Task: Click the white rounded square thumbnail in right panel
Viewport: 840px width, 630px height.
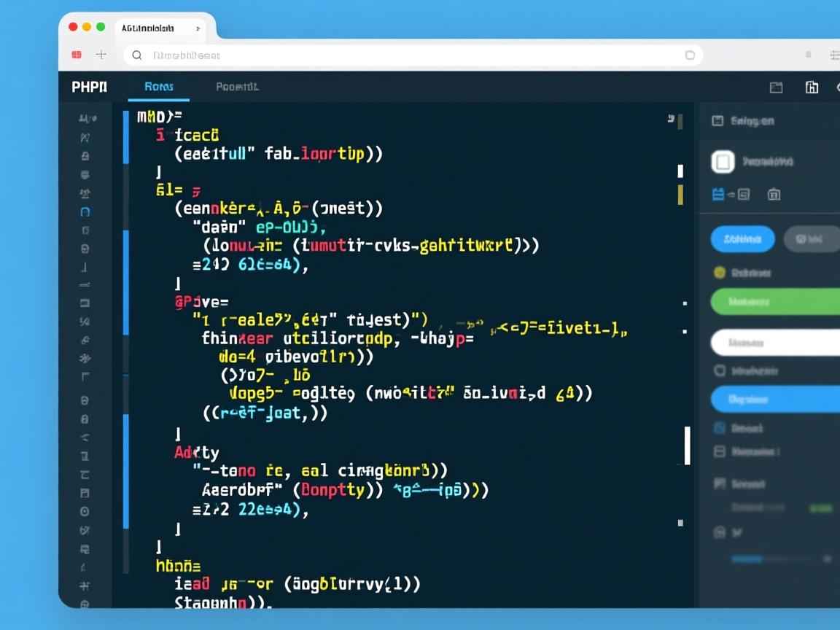Action: (723, 161)
